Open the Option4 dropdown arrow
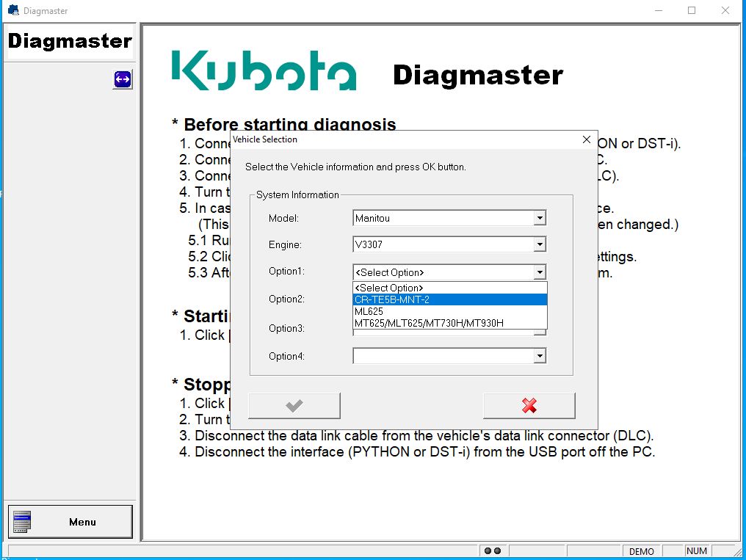Screen dimensions: 746x560 point(540,356)
